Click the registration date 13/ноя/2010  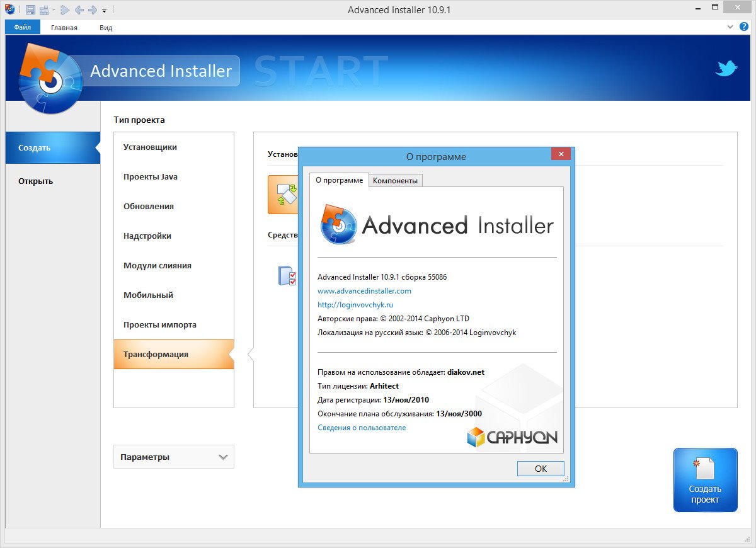(406, 400)
